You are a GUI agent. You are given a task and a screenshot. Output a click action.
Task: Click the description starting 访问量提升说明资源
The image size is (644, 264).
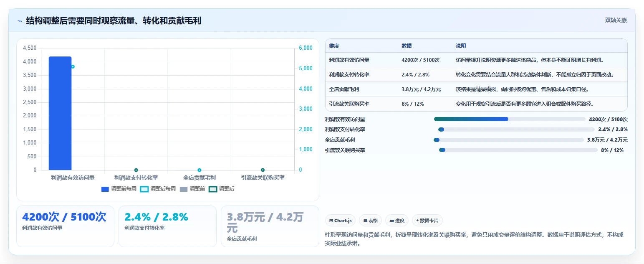pyautogui.click(x=530, y=60)
